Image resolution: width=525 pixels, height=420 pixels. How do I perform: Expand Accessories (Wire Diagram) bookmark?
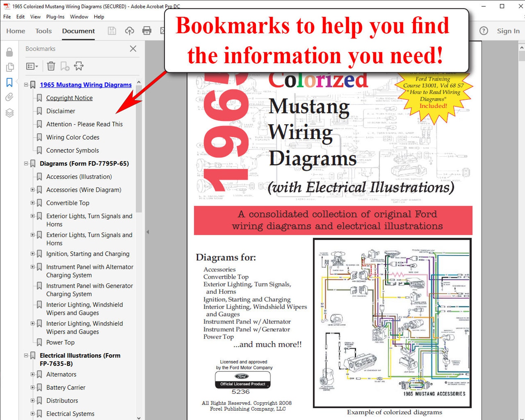32,190
